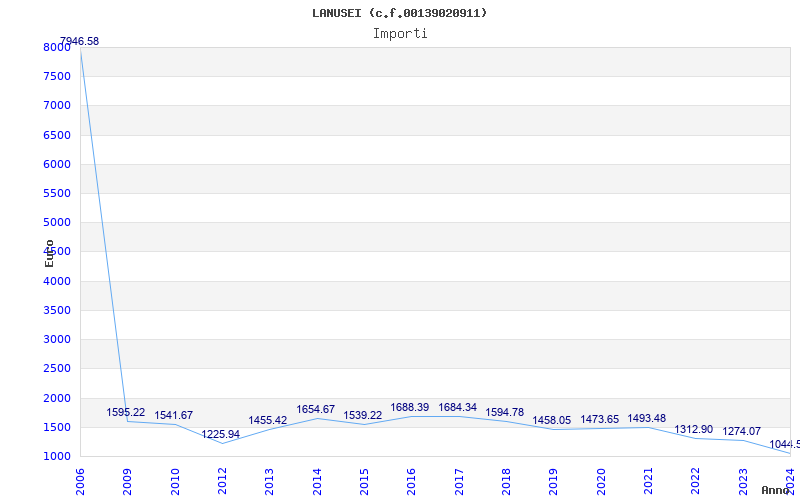Select the 1595.22 data label

[126, 412]
